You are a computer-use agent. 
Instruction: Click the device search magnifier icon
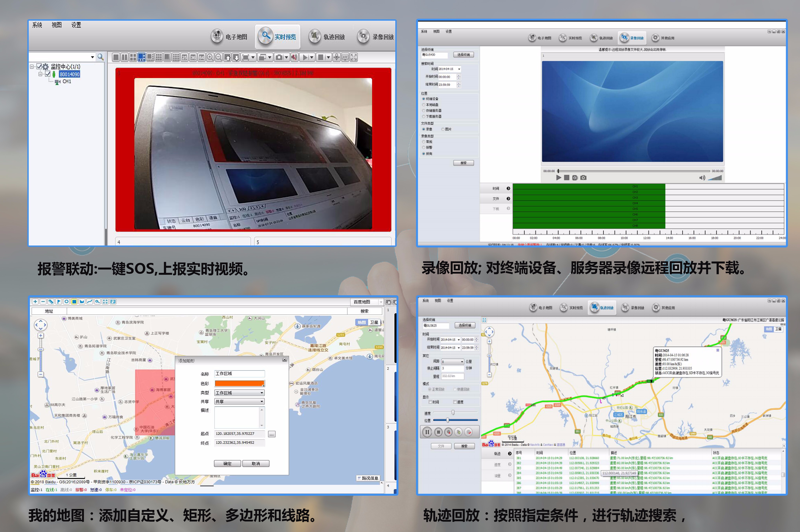pyautogui.click(x=101, y=57)
